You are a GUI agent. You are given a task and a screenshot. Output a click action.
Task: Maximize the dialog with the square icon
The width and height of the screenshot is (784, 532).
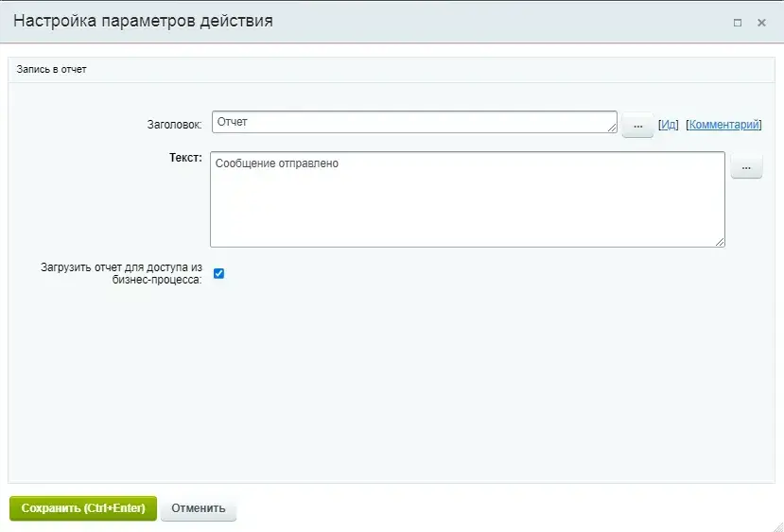click(x=737, y=23)
